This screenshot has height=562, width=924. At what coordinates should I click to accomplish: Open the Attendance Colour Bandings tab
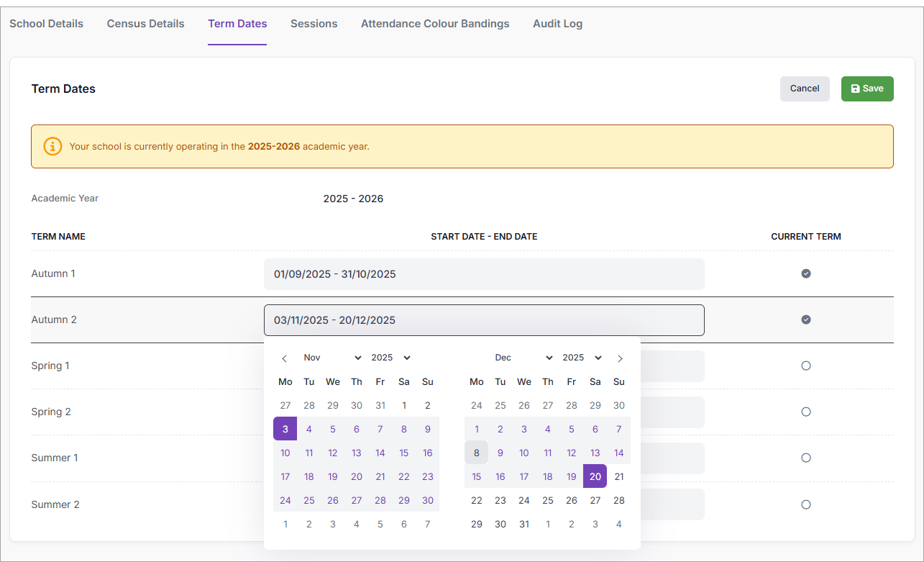434,24
